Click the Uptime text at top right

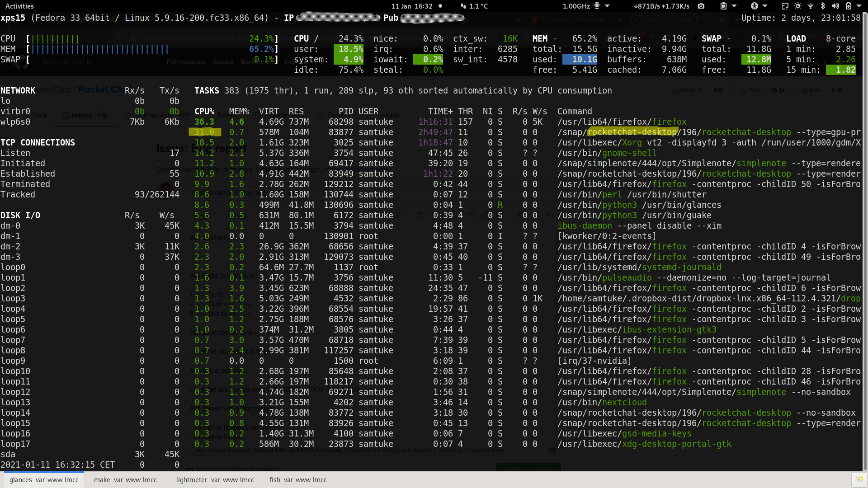(x=801, y=18)
